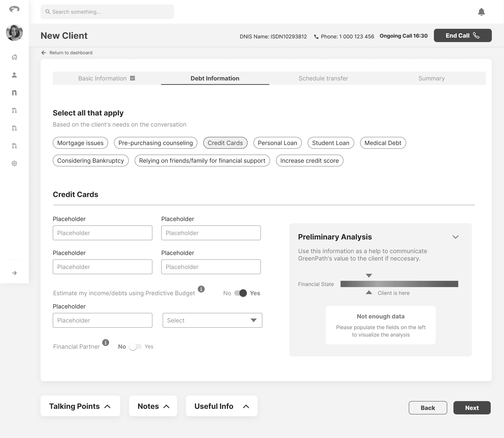This screenshot has width=504, height=438.
Task: Collapse the Preliminary Analysis panel
Action: pos(455,237)
